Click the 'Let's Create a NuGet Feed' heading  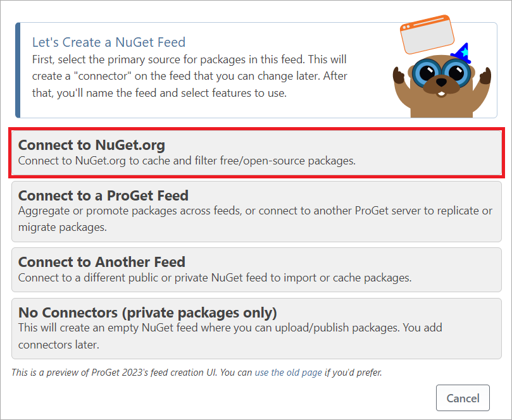[x=109, y=42]
